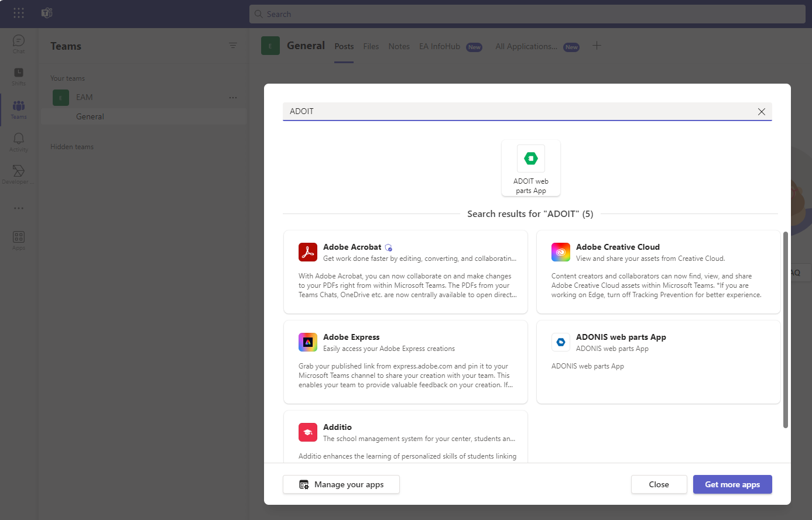
Task: Select the ADOIT web parts App tile
Action: pyautogui.click(x=531, y=168)
